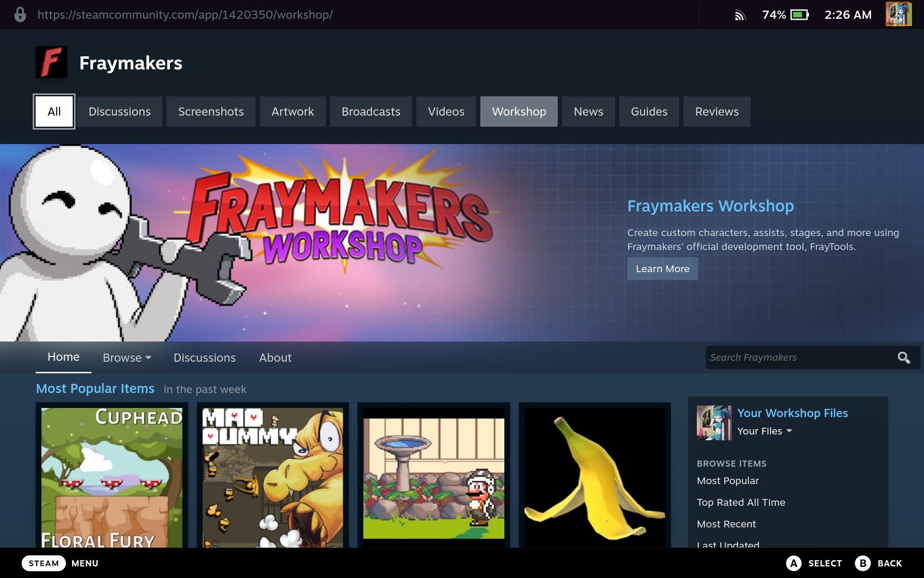Image resolution: width=924 pixels, height=578 pixels.
Task: Open the garden fountain pixel stage thumbnail
Action: (x=434, y=478)
